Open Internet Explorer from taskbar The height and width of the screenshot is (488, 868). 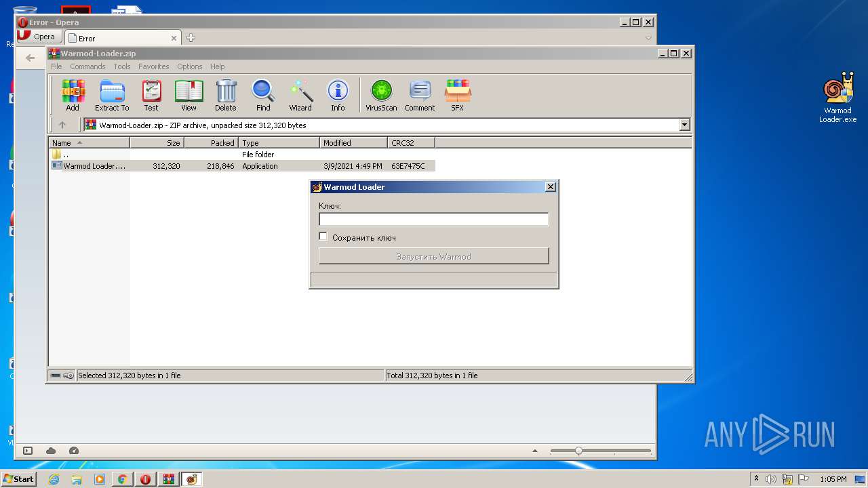click(x=54, y=479)
